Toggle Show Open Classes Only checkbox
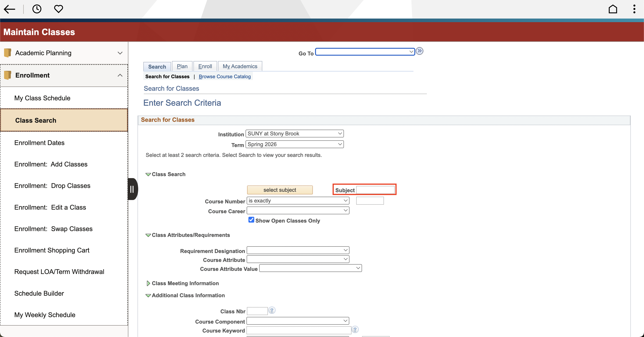This screenshot has height=337, width=644. pos(251,220)
